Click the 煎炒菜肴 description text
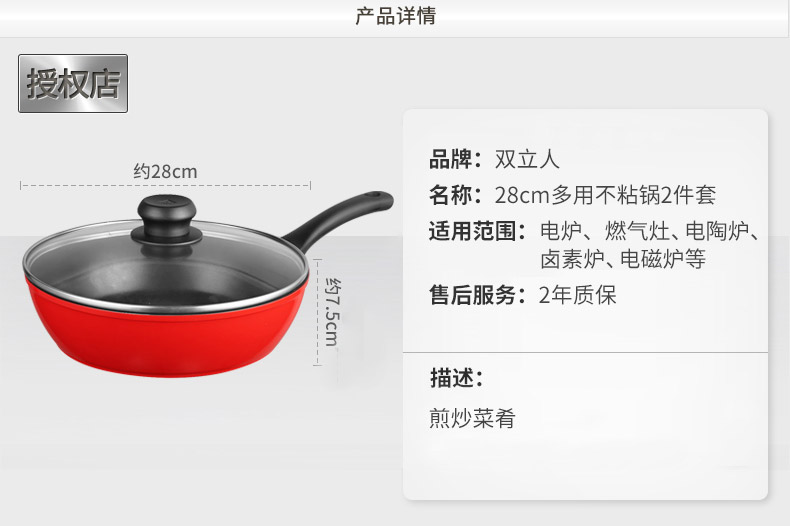 coord(473,419)
